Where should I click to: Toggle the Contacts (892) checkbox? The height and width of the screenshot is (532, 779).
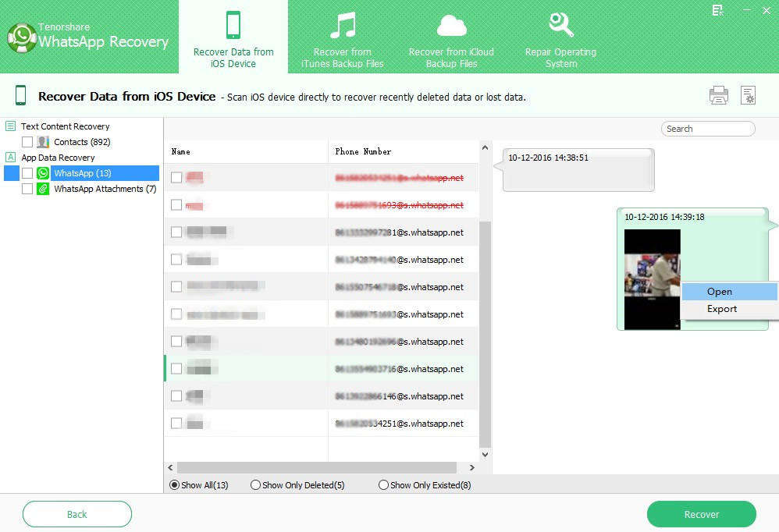(x=27, y=142)
